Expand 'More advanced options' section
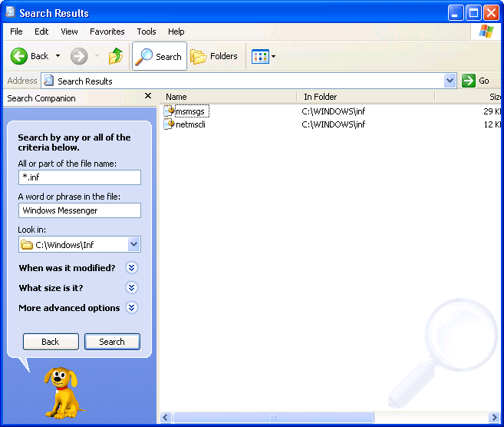 131,308
